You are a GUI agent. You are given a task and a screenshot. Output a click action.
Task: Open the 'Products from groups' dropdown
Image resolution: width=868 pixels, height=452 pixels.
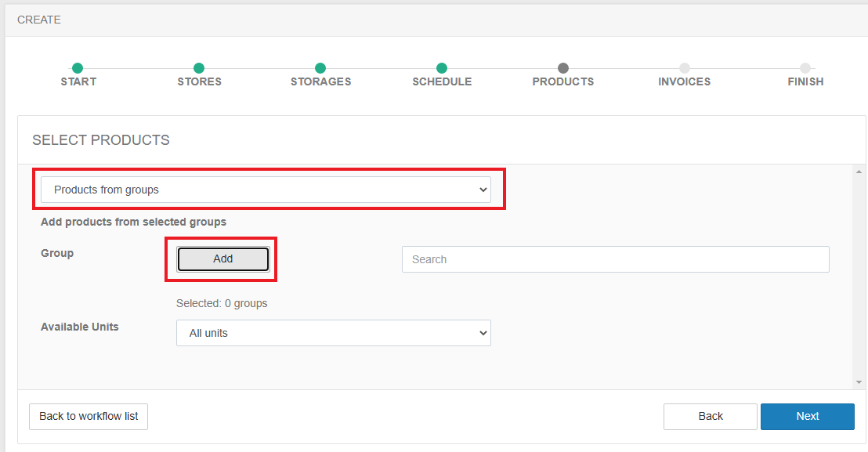click(x=266, y=190)
